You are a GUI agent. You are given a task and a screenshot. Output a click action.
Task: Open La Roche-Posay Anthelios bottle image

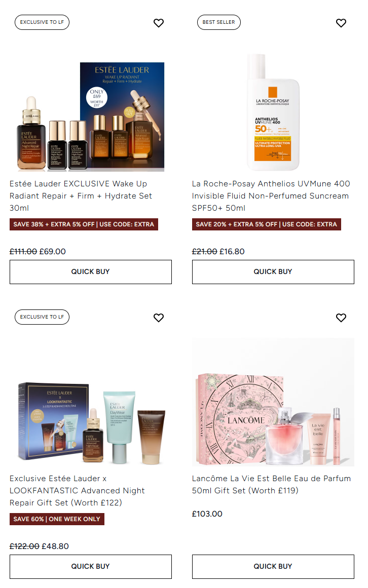pos(273,112)
